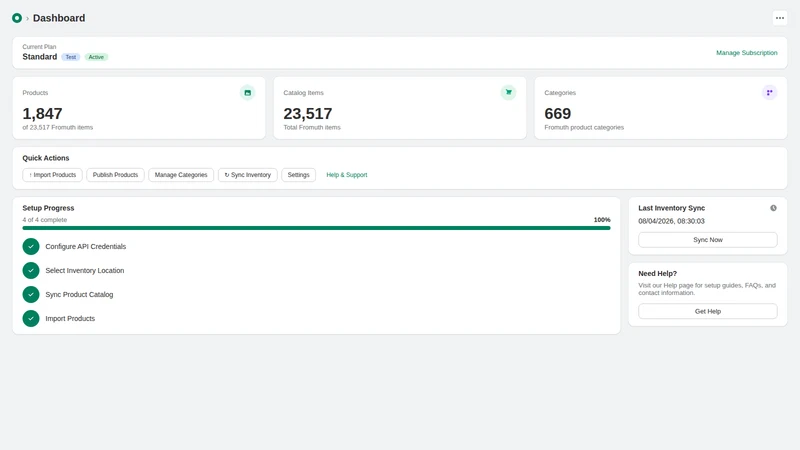
Task: Click the Standard plan name
Action: click(x=40, y=57)
